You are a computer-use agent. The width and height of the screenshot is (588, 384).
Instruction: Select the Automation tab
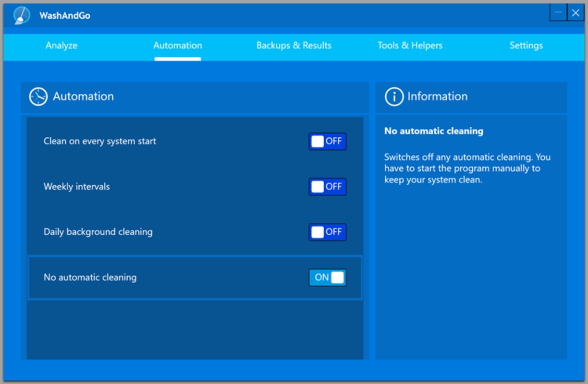178,46
